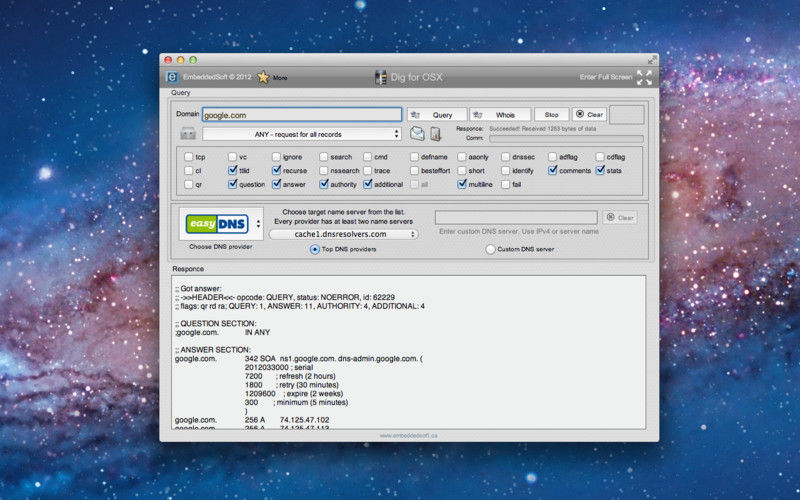Focus the custom DNS server input field
This screenshot has width=800, height=500.
coord(516,218)
